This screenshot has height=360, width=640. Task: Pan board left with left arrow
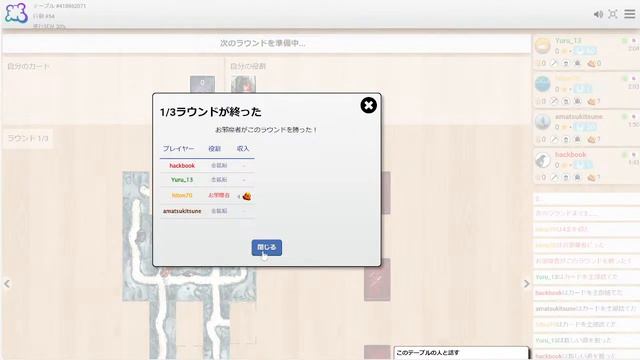click(7, 284)
